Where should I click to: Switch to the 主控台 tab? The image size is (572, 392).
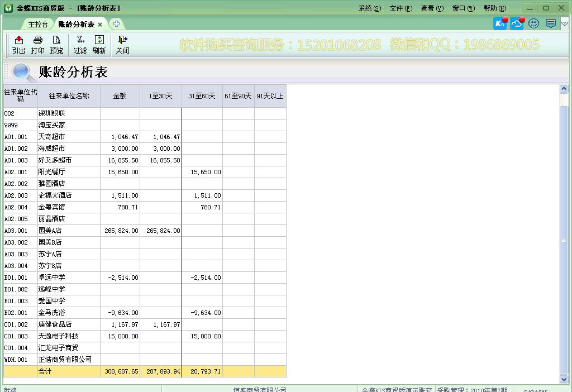(38, 25)
